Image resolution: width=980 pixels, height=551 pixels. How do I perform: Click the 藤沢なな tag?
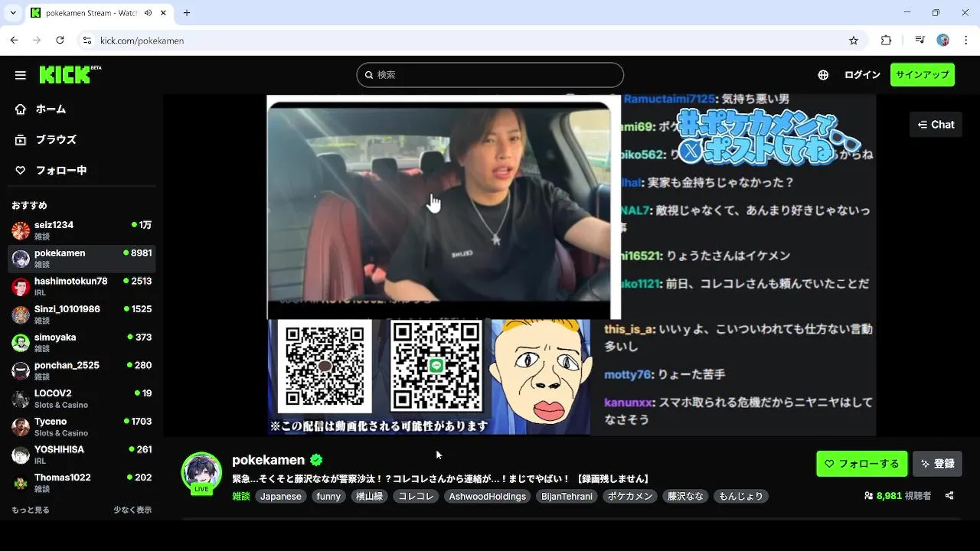tap(685, 497)
